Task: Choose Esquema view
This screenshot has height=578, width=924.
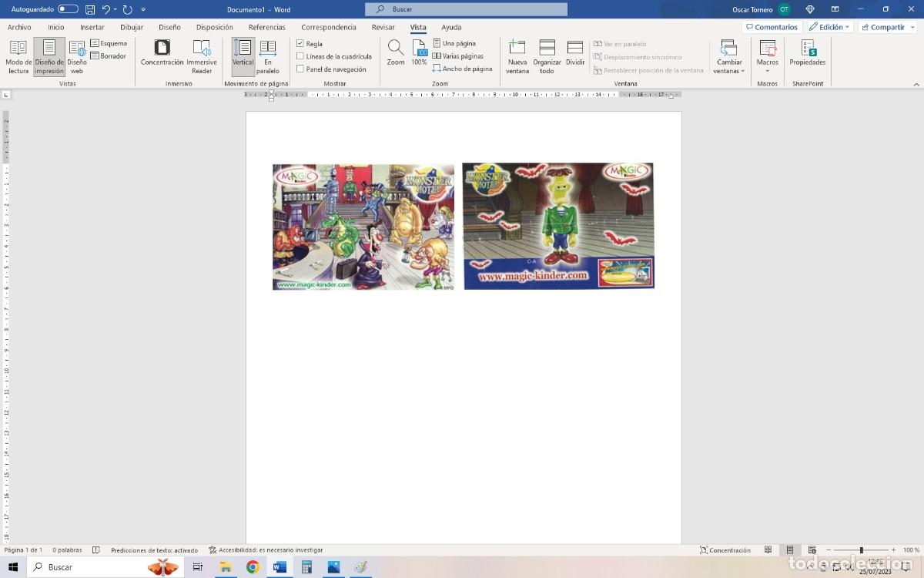Action: (x=109, y=43)
